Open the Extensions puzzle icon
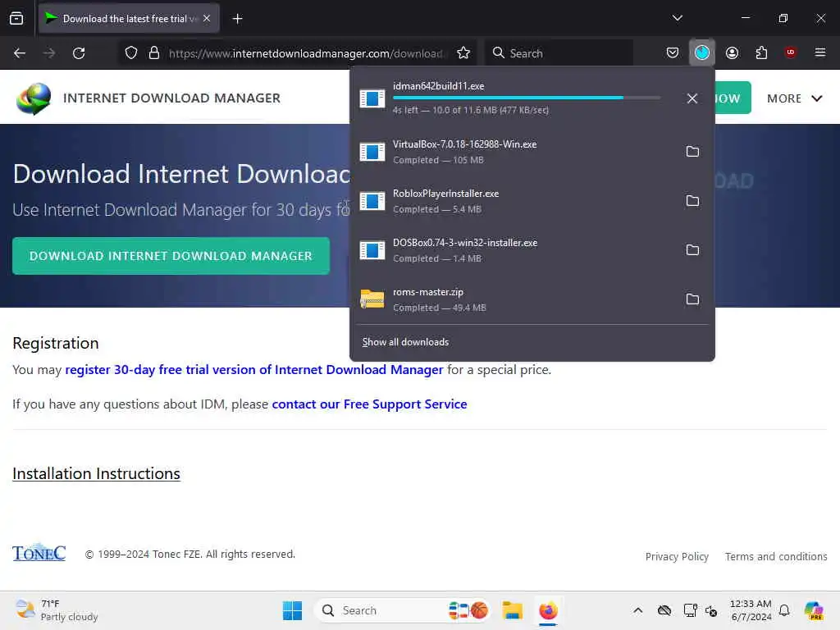840x630 pixels. pos(761,52)
